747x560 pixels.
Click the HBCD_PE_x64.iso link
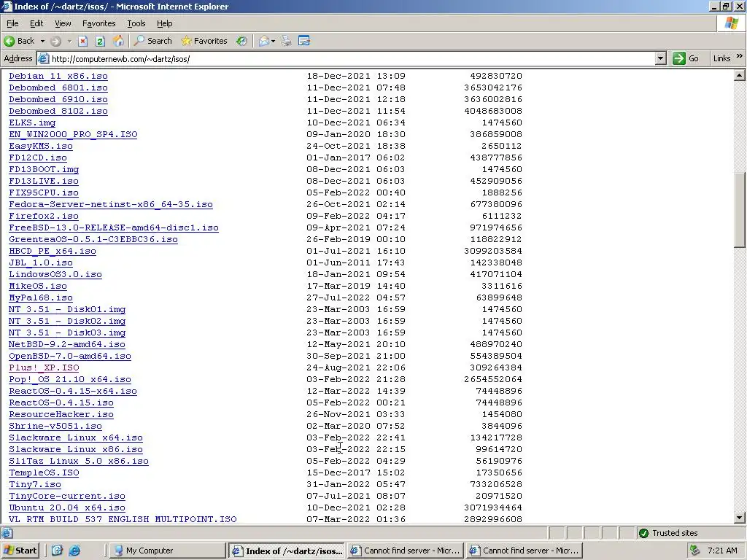(x=53, y=251)
